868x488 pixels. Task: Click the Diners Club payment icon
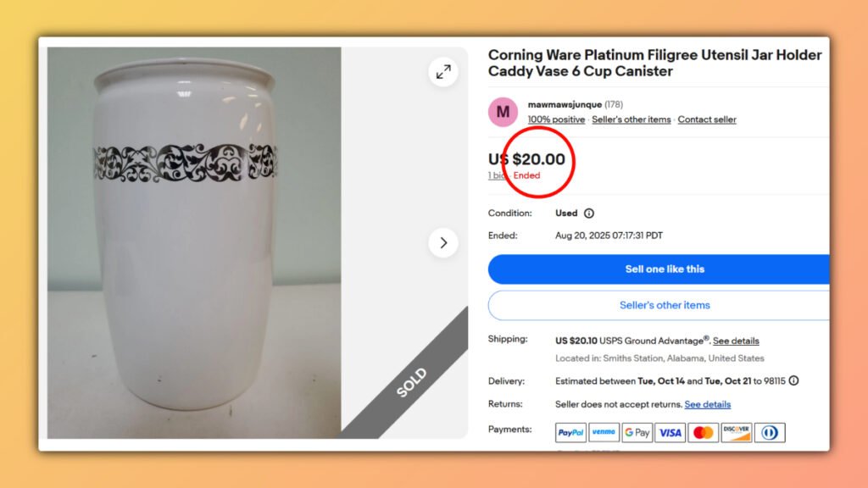769,432
